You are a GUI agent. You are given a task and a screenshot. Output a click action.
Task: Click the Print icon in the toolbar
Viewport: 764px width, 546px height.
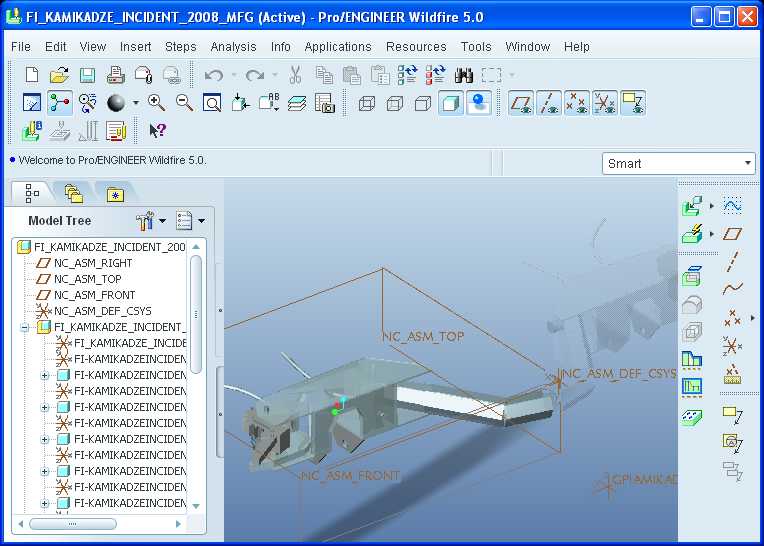pos(115,75)
